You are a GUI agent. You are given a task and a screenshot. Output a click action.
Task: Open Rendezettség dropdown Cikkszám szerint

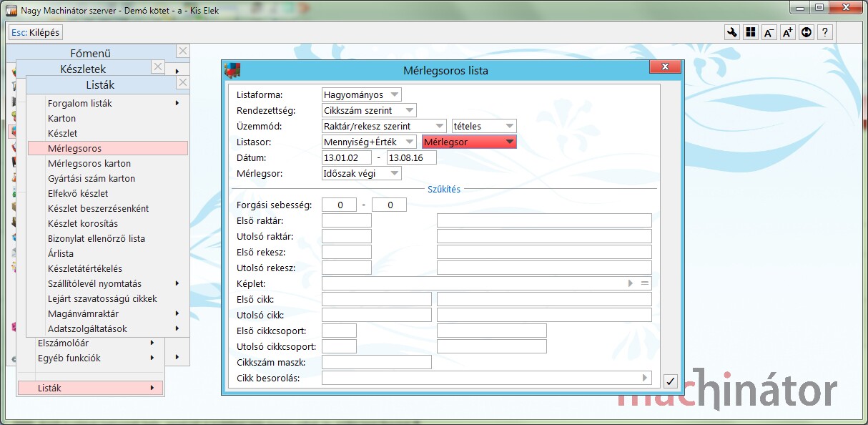[369, 110]
